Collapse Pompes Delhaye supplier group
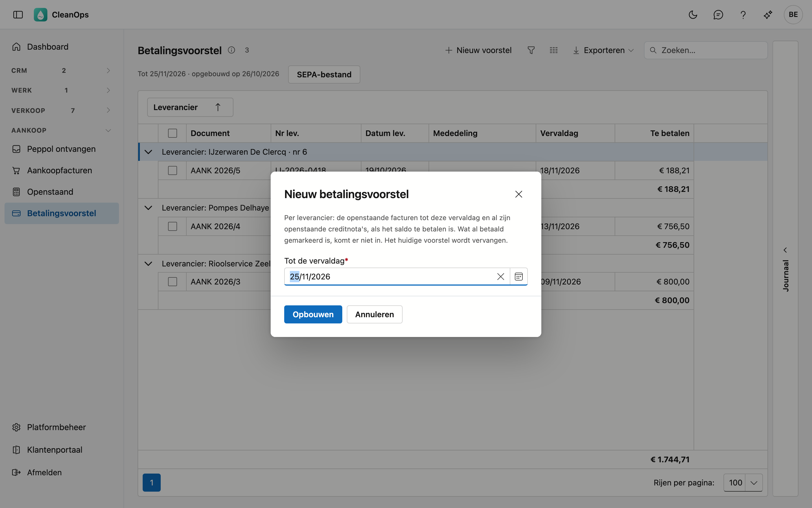Screen dimensions: 812x508 point(148,208)
